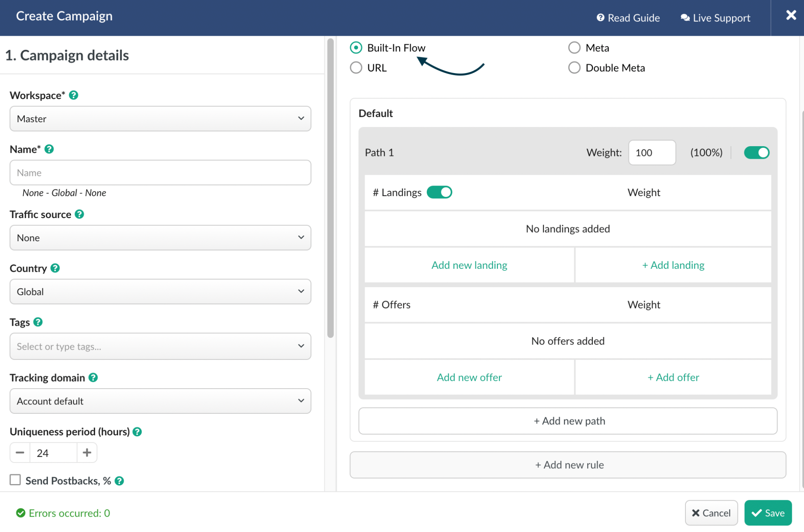Decrease Uniqueness period using minus stepper
The height and width of the screenshot is (532, 804).
[x=19, y=452]
